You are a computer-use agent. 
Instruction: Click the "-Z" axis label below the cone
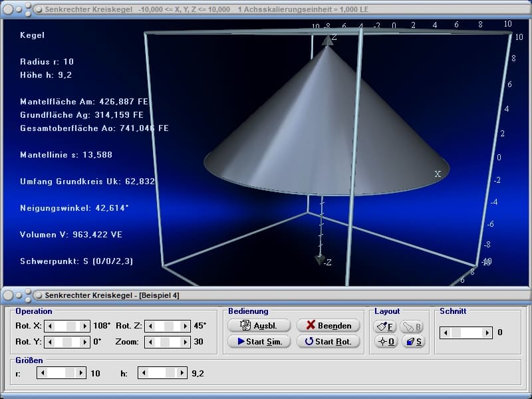tap(327, 262)
